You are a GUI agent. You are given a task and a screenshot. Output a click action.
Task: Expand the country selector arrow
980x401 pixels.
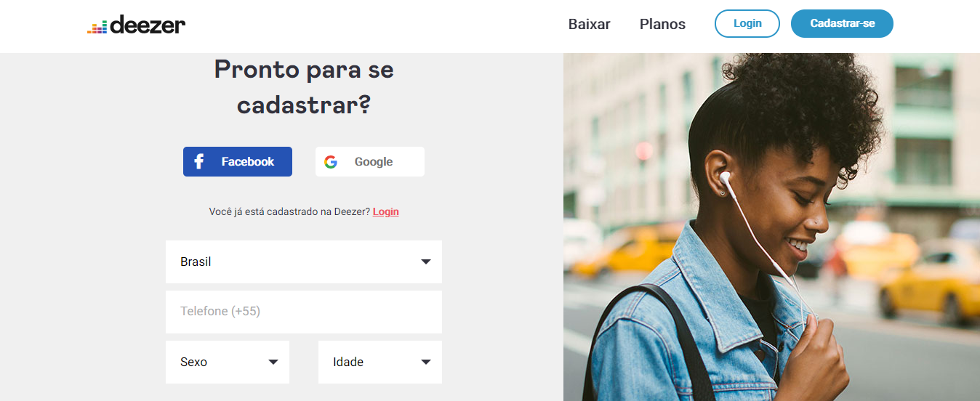click(426, 262)
